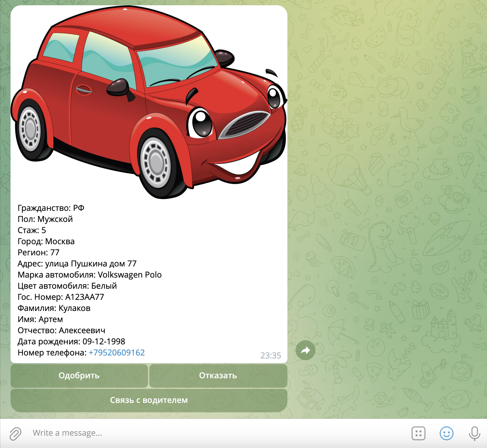Click the Адрес: улица Пушкина line
Screen dimensions: 487x448
pos(77,264)
